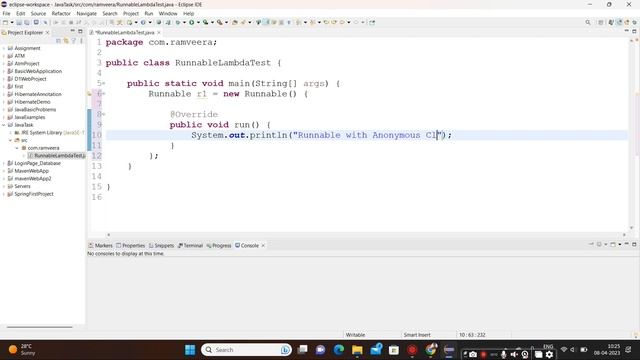Click the Windows Start button
Viewport: 640px width, 360px height.
pyautogui.click(x=190, y=350)
